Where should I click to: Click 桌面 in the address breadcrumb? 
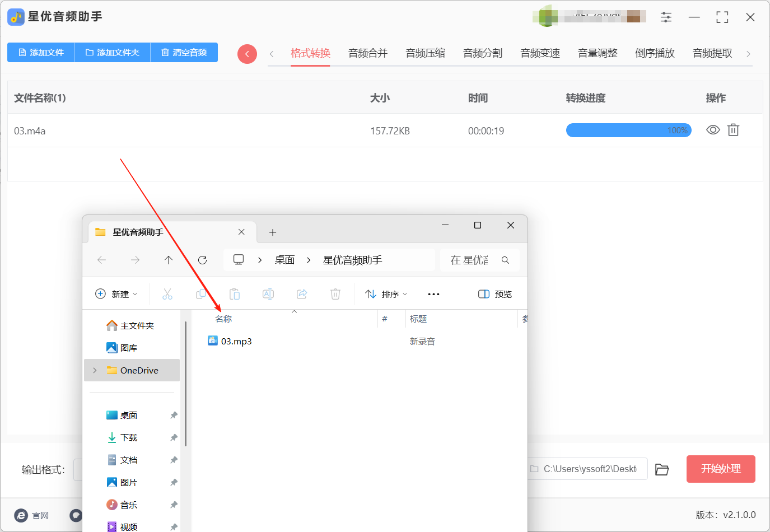(x=284, y=260)
